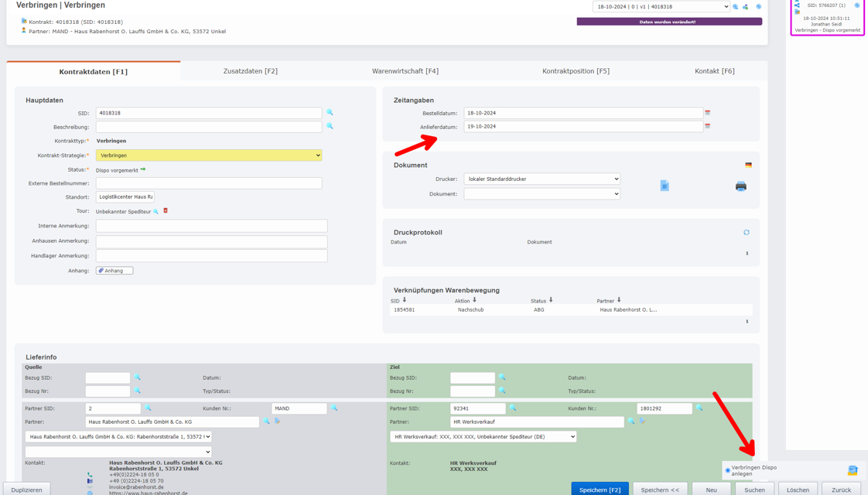Open the Anlieferdatum calendar picker
The height and width of the screenshot is (495, 868).
[x=707, y=126]
